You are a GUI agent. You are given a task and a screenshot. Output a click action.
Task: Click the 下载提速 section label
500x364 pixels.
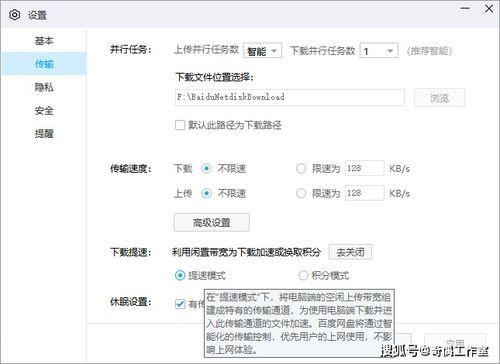click(x=131, y=252)
